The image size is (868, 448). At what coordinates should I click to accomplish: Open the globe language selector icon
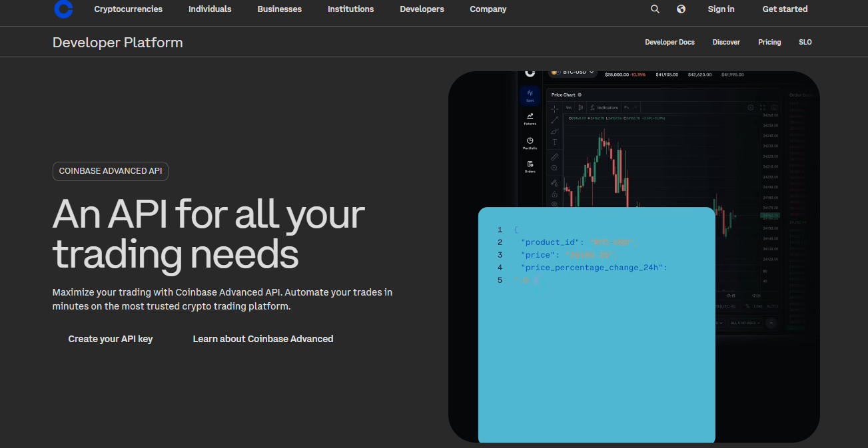(681, 9)
